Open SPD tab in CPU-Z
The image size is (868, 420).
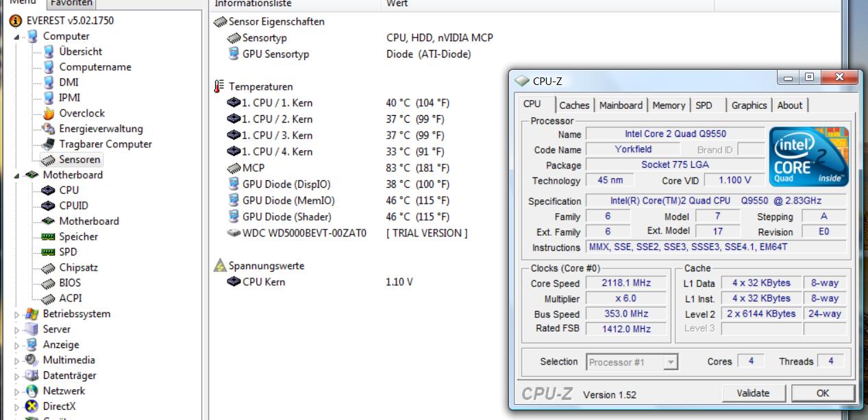704,105
